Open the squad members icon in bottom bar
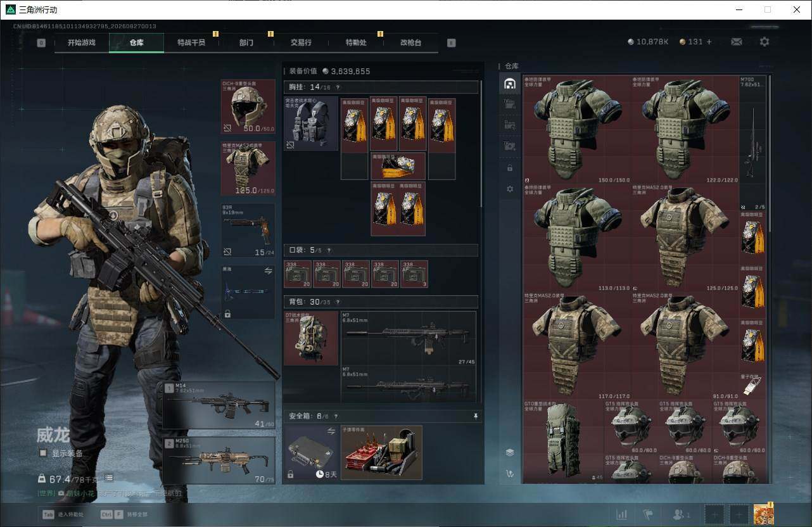This screenshot has width=812, height=527. coord(682,515)
